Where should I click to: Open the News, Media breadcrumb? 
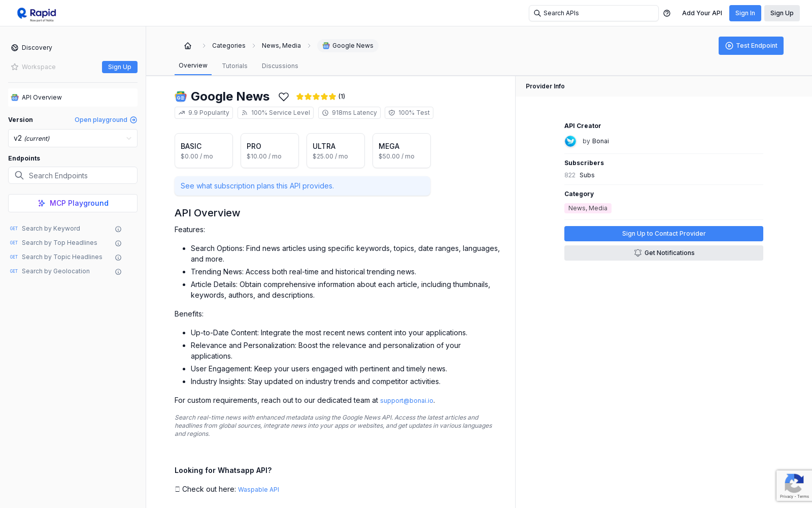click(281, 46)
